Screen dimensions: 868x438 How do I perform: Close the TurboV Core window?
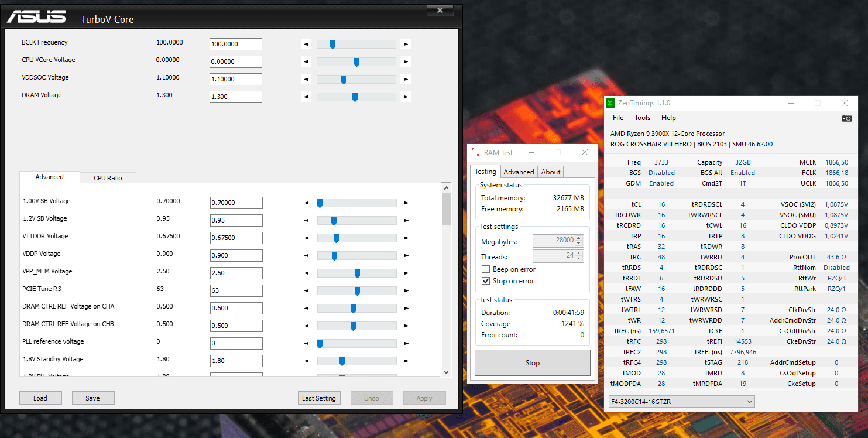coord(440,9)
